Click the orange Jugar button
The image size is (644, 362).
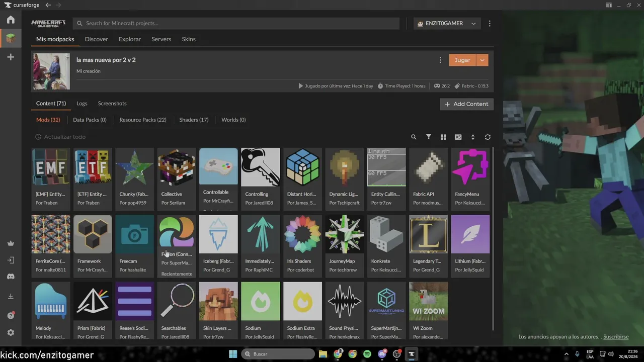pos(462,60)
